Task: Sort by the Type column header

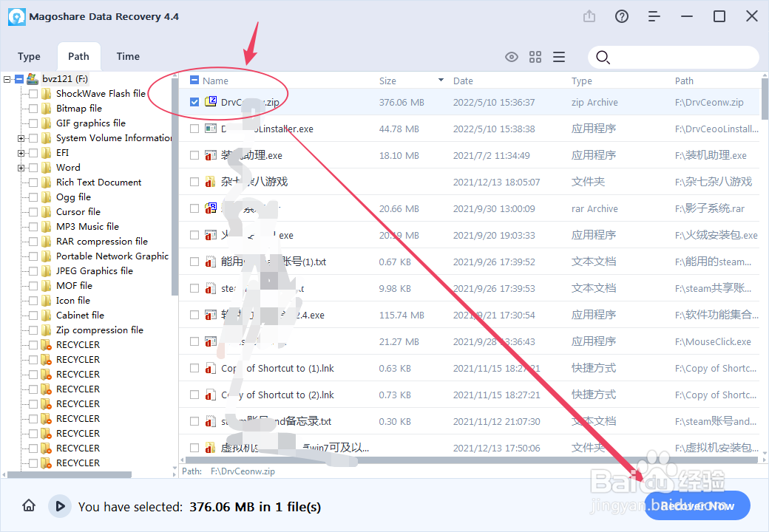Action: coord(582,81)
